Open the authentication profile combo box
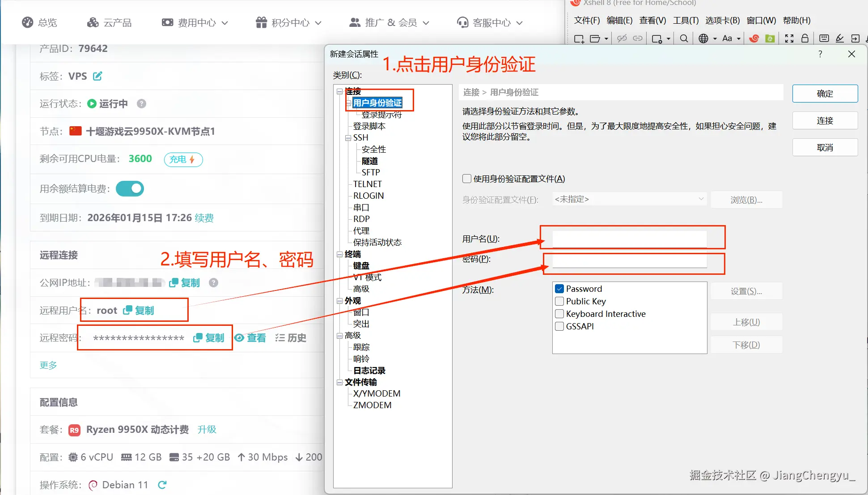868x495 pixels. (x=629, y=199)
